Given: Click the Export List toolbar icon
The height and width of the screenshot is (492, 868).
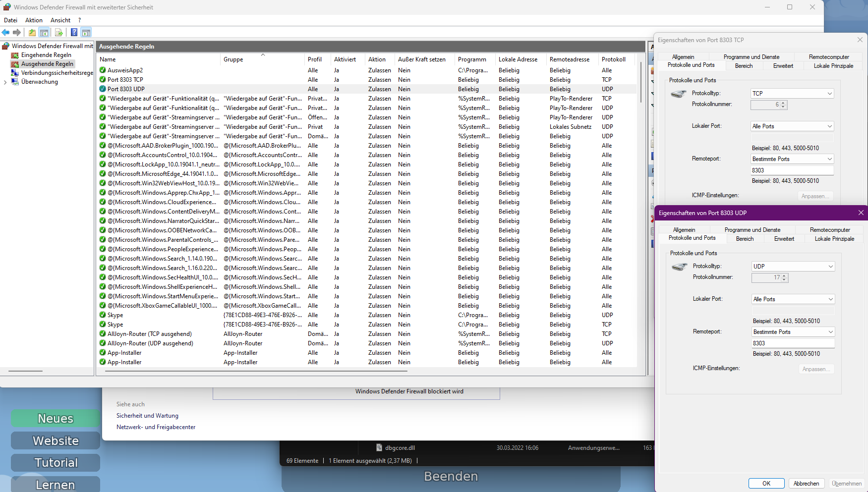Looking at the screenshot, I should click(x=58, y=33).
